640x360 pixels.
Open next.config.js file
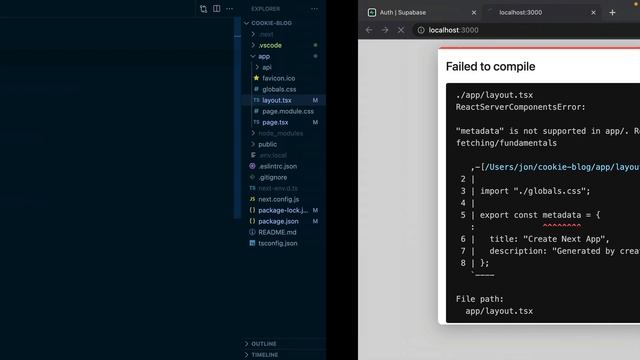coord(278,200)
